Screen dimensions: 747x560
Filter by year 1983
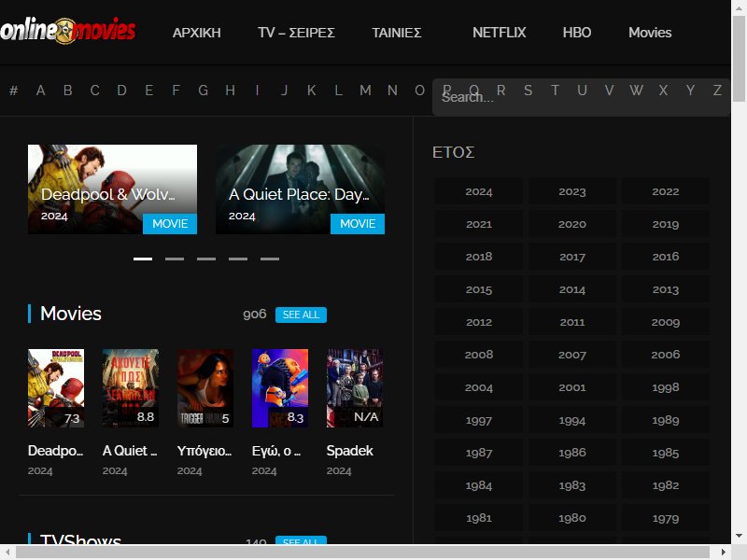(572, 485)
